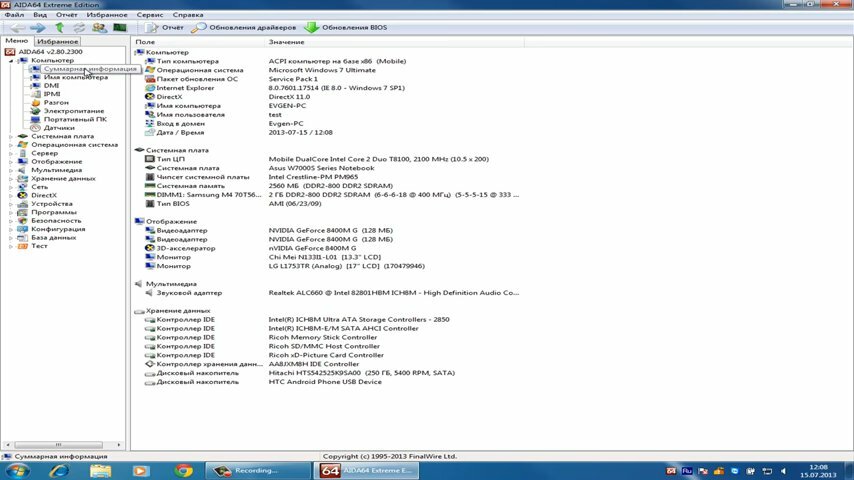Click the Программы tree icon
854x480 pixels.
(x=22, y=212)
